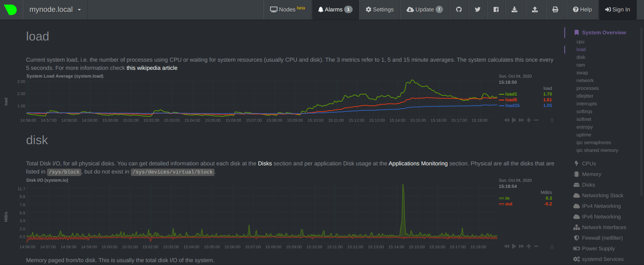Click the load chart resize handle
Viewport: 644px width, 265px height.
pyautogui.click(x=552, y=120)
